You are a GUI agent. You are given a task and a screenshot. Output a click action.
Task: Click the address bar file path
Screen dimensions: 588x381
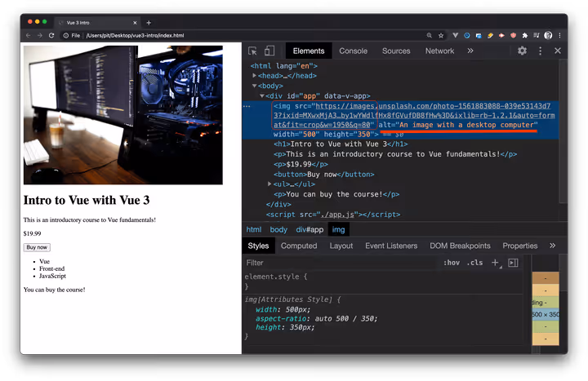click(135, 35)
